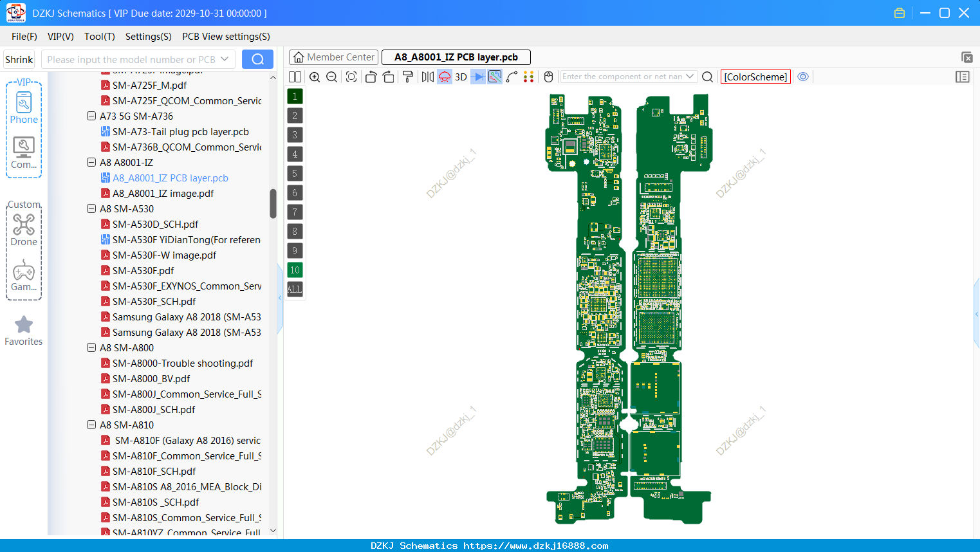Click the tree scroll down arrow
The height and width of the screenshot is (552, 980).
tap(273, 531)
